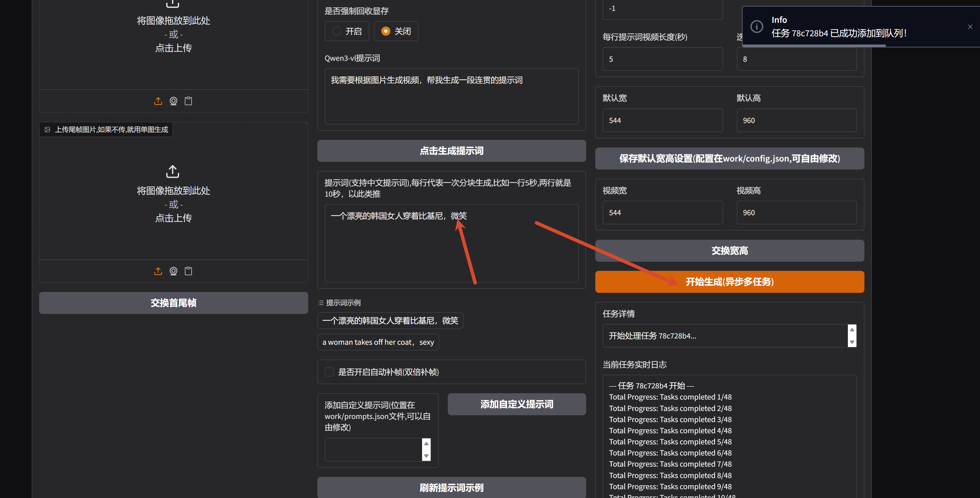Enable 是否开启自动补帧 checkbox
The width and height of the screenshot is (980, 498).
tap(329, 372)
